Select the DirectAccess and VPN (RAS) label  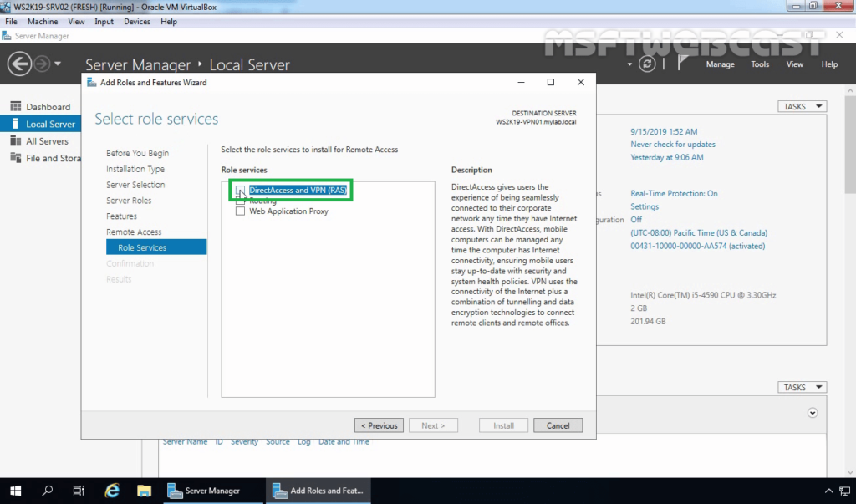(x=298, y=190)
